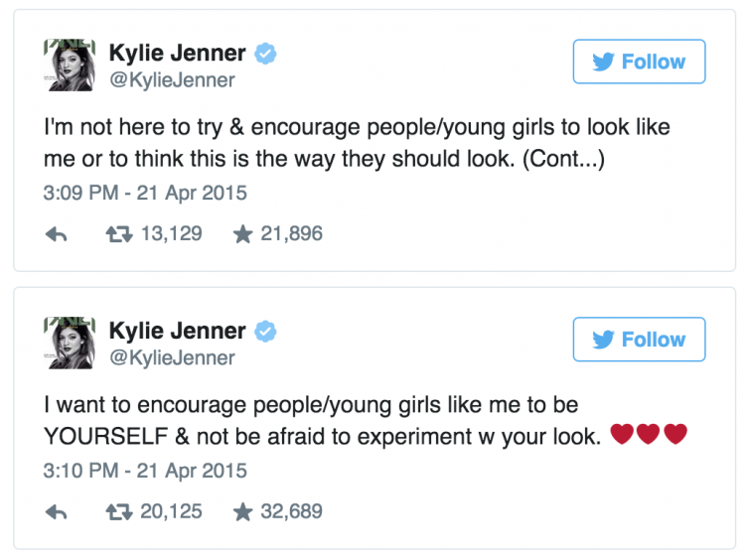Open the 3:10 PM - 21 Apr 2015 timestamp
The image size is (745, 560).
146,471
